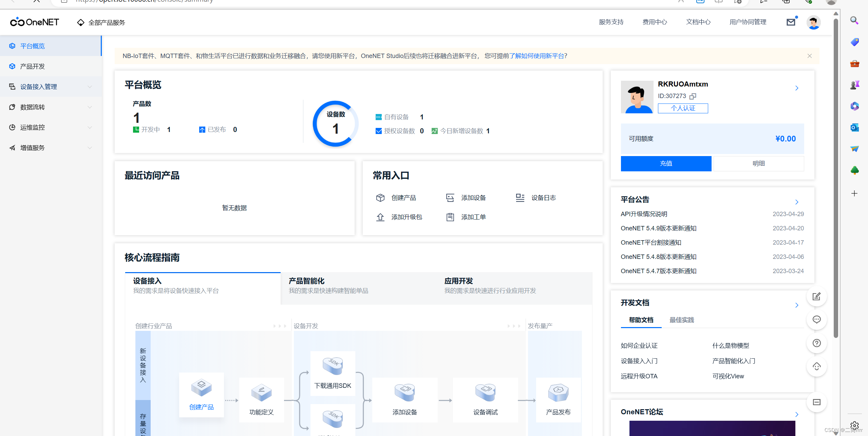868x436 pixels.
Task: Toggle the 授权设备数 legend checkbox
Action: (x=379, y=131)
